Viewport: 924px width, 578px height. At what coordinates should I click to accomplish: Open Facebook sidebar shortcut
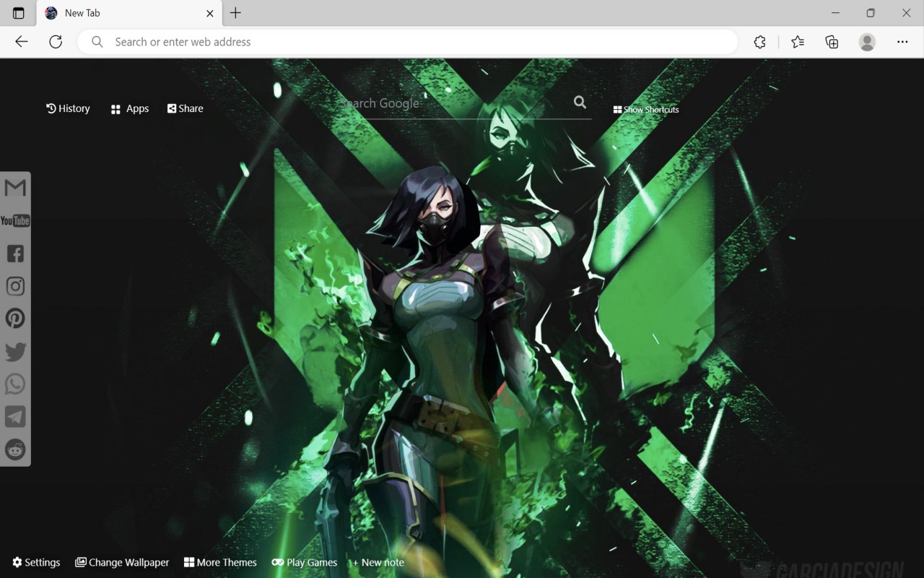[x=15, y=254]
